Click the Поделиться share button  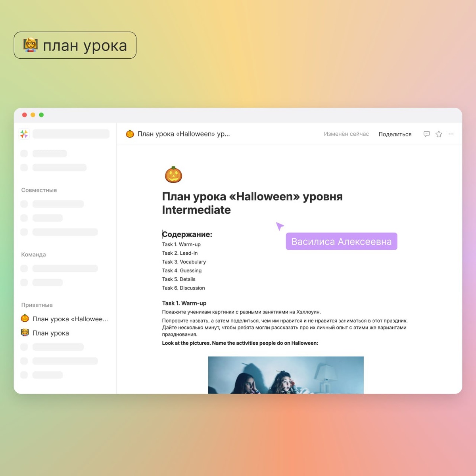pos(395,134)
